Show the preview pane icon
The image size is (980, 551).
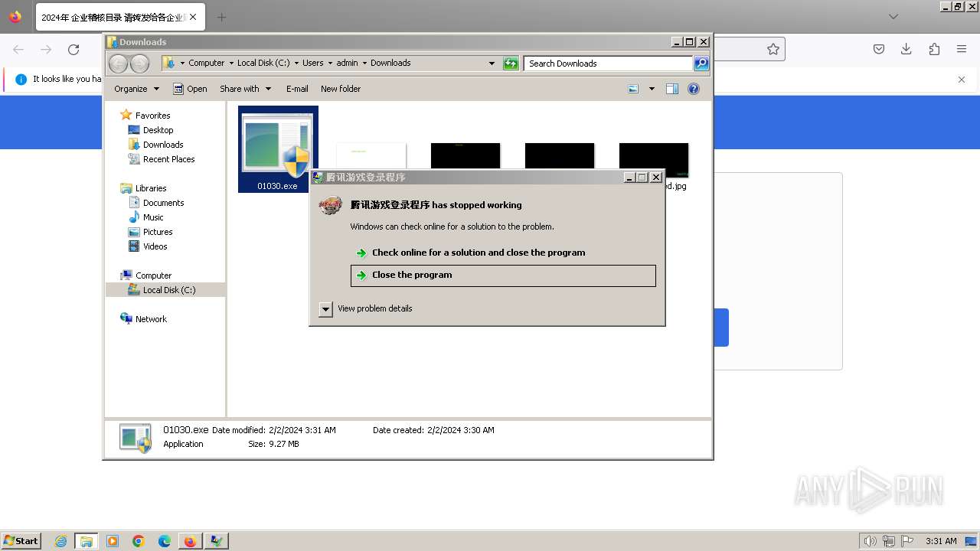point(672,89)
